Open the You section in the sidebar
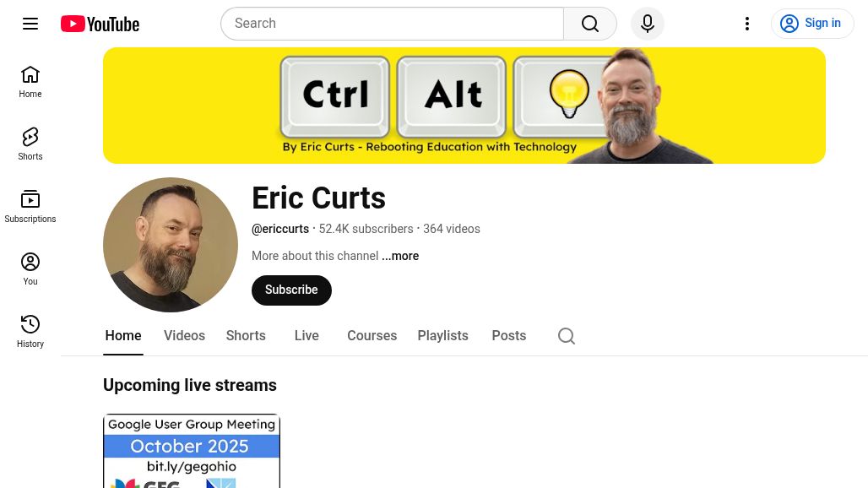This screenshot has height=488, width=868. (30, 268)
